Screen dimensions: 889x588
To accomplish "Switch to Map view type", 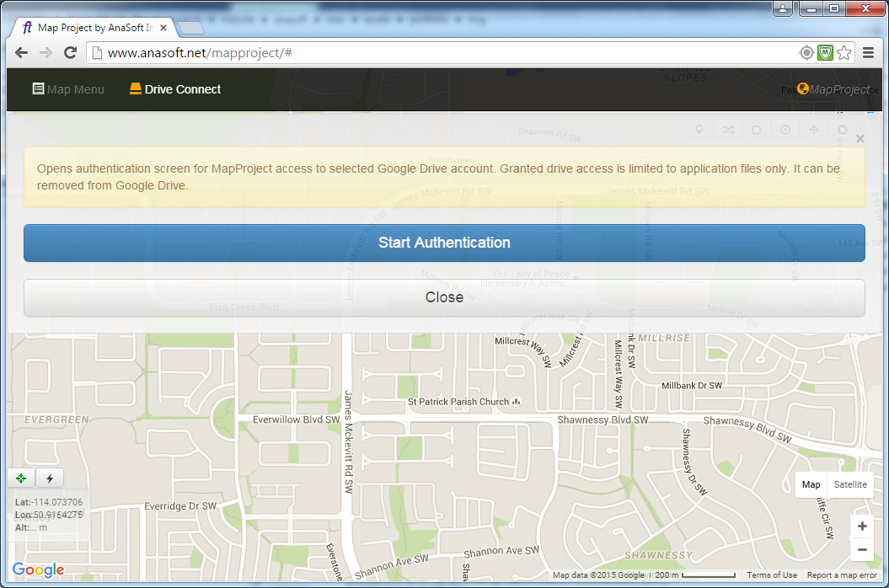I will 811,484.
